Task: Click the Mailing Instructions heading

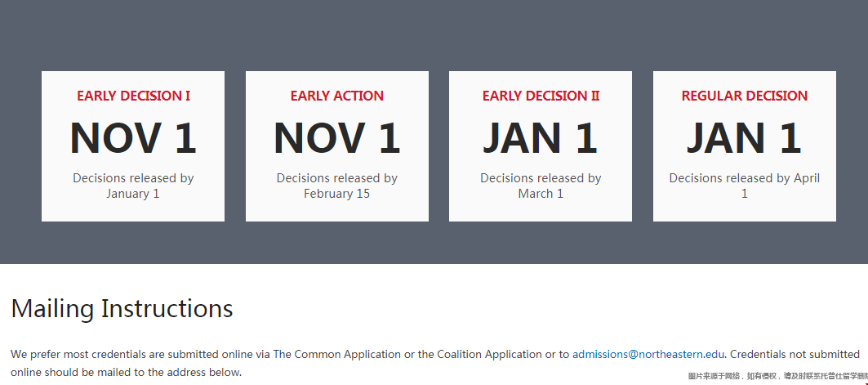Action: (x=122, y=308)
